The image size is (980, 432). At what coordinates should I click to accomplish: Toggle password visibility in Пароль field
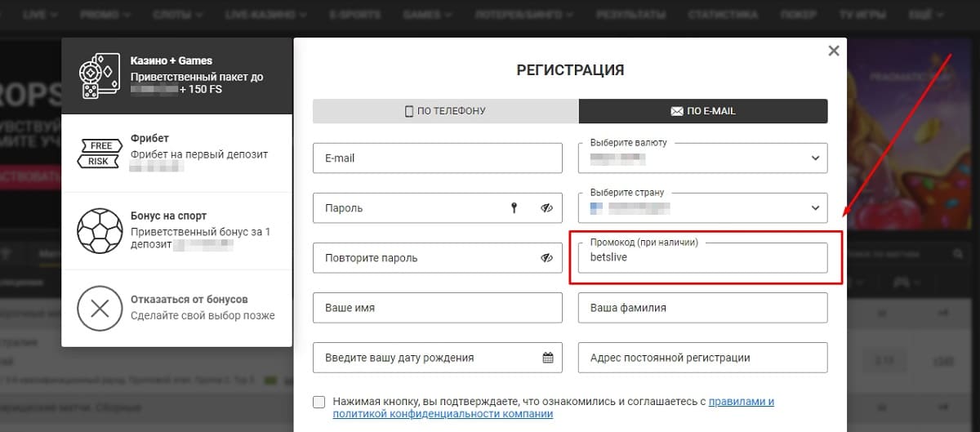(547, 208)
